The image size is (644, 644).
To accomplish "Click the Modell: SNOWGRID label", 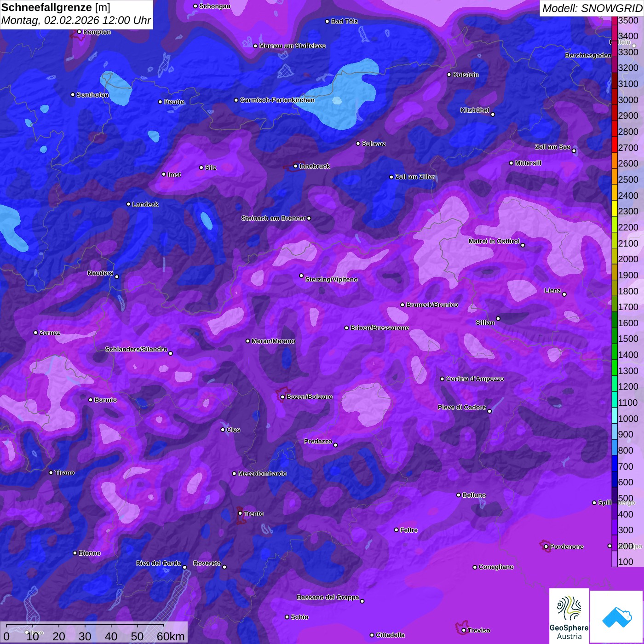I will point(592,8).
